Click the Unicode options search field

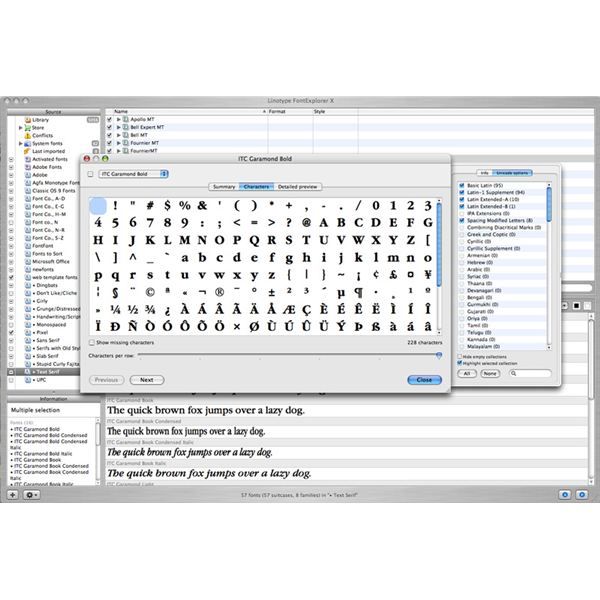click(530, 373)
